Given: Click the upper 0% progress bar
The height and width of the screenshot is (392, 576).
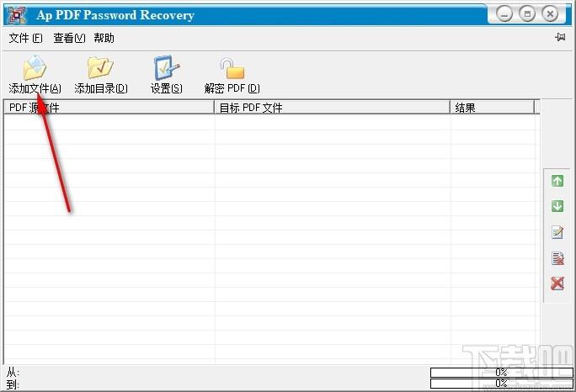Looking at the screenshot, I should 501,373.
